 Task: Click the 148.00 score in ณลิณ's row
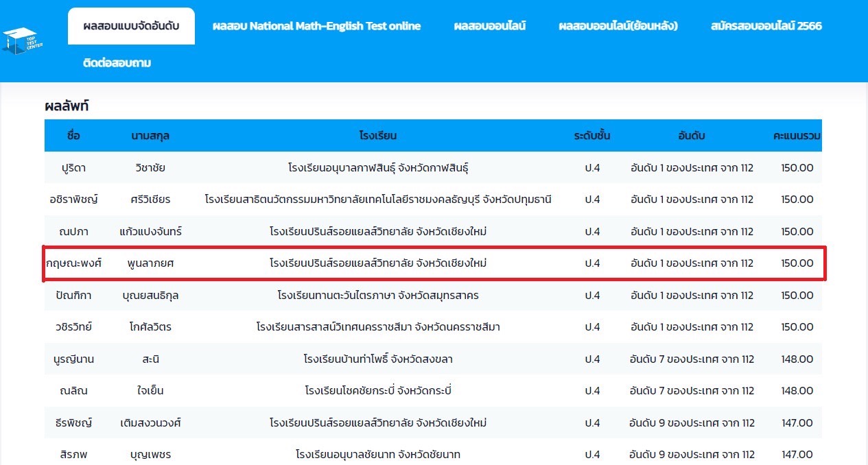(x=797, y=390)
